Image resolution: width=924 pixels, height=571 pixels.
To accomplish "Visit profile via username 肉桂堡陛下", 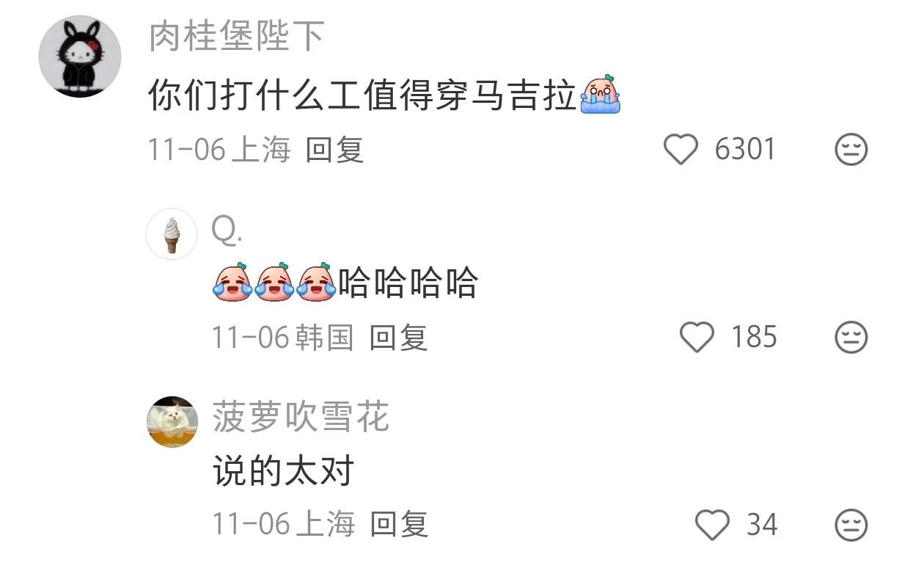I will [237, 37].
